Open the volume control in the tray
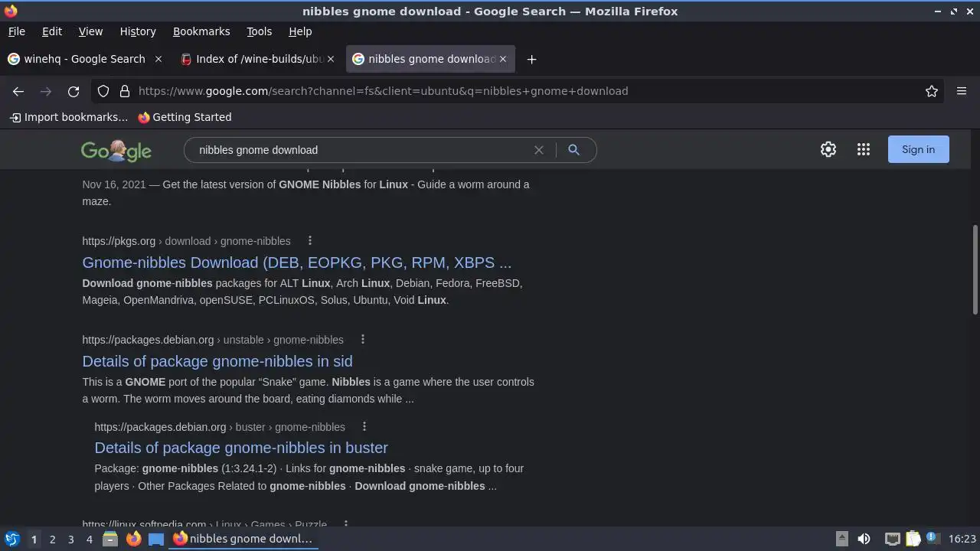Viewport: 980px width, 551px height. (x=864, y=539)
